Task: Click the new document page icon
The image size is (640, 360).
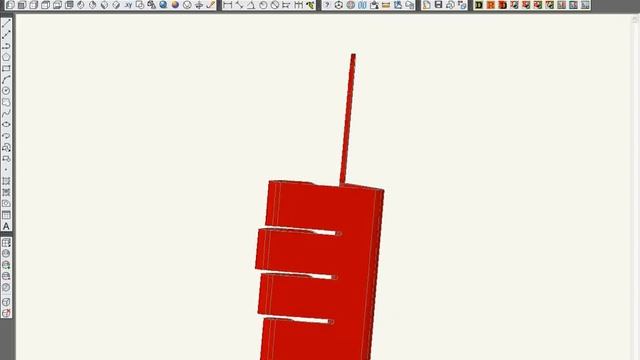Action: pos(427,5)
